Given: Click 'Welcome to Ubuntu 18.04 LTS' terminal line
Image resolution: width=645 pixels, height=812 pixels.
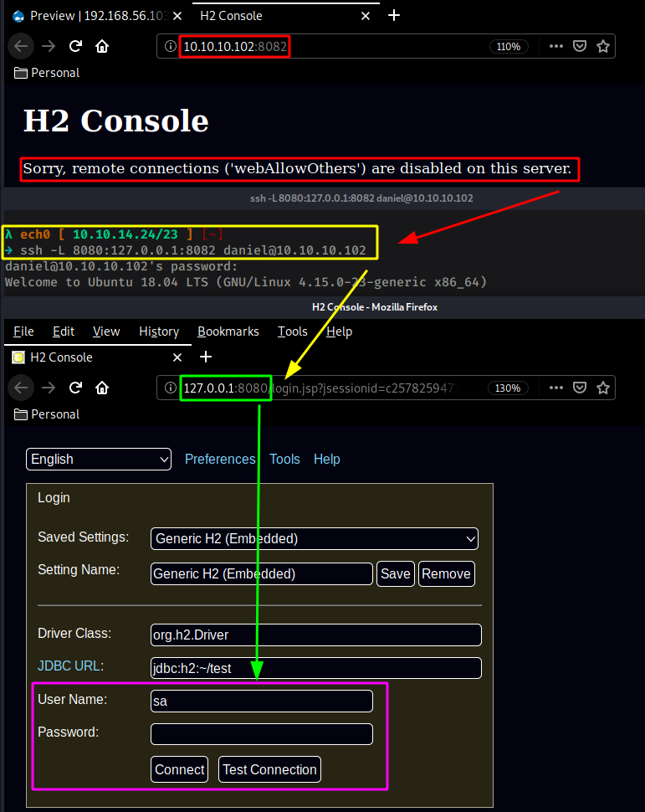Looking at the screenshot, I should pos(246,282).
